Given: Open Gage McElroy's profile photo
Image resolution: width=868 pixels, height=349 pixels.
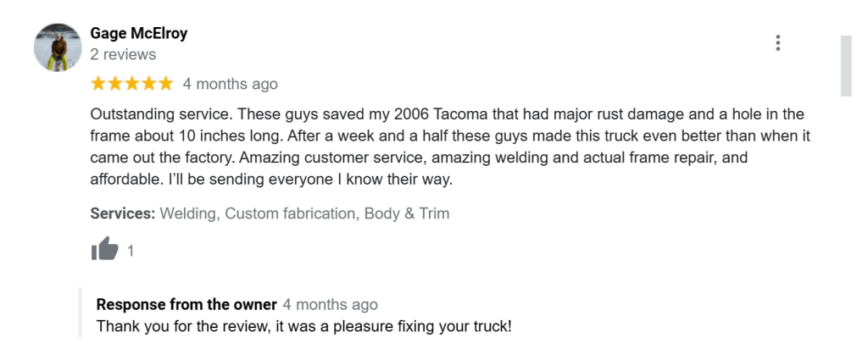Looking at the screenshot, I should click(x=57, y=47).
